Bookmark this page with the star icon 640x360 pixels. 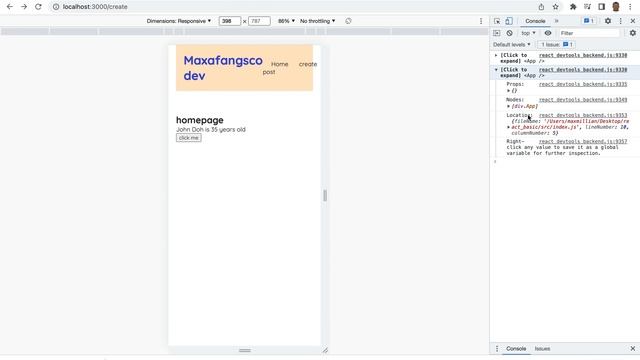click(x=556, y=7)
